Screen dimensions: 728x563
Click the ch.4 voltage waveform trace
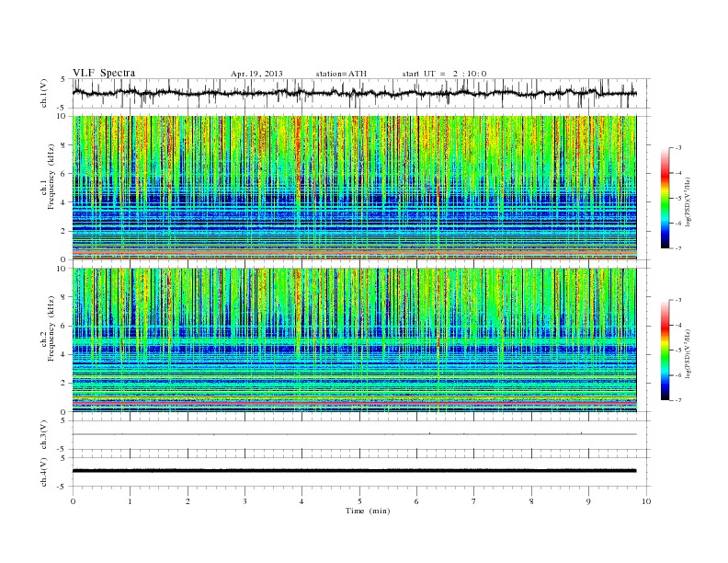tap(354, 471)
